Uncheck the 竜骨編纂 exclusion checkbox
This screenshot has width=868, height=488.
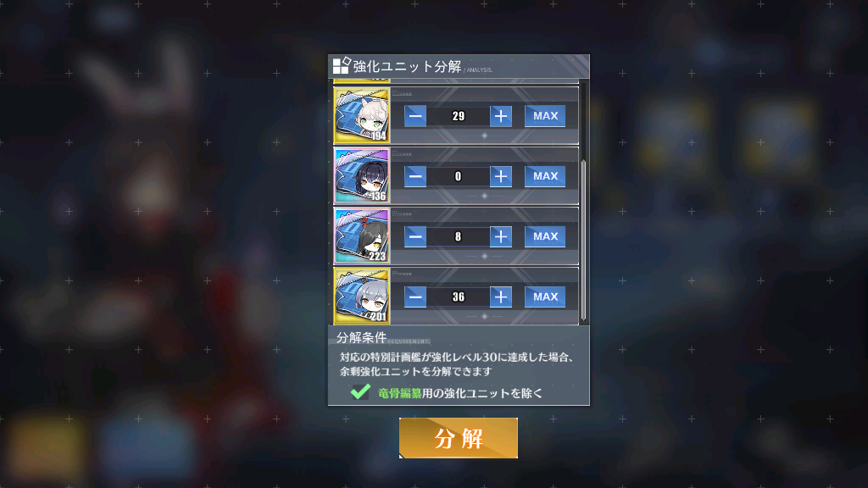[x=360, y=392]
